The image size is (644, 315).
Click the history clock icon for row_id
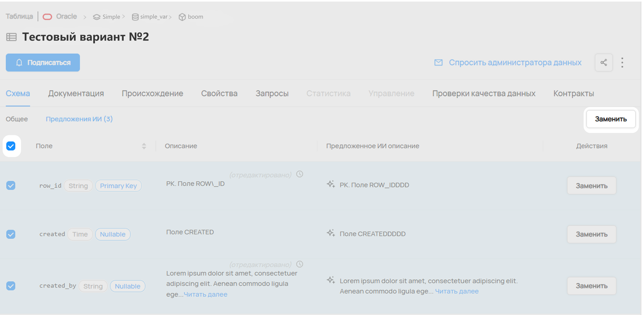coord(300,174)
